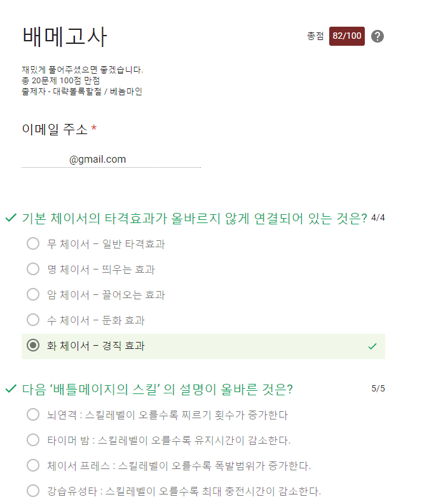Select the 명 체이서 – 띄우는 효과 option
Screen dimensions: 429x504
pyautogui.click(x=34, y=269)
